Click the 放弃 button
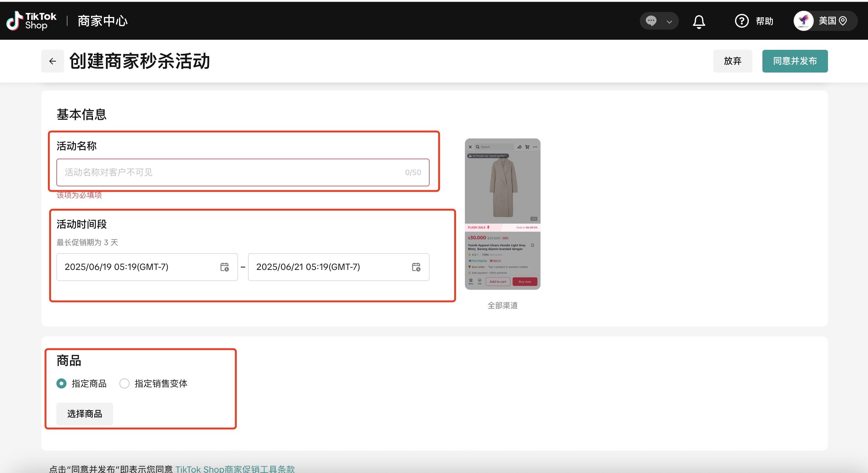Screen dimensions: 868x473 732,61
